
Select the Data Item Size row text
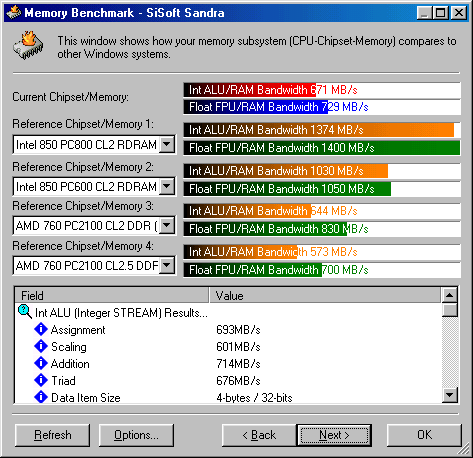pos(86,398)
